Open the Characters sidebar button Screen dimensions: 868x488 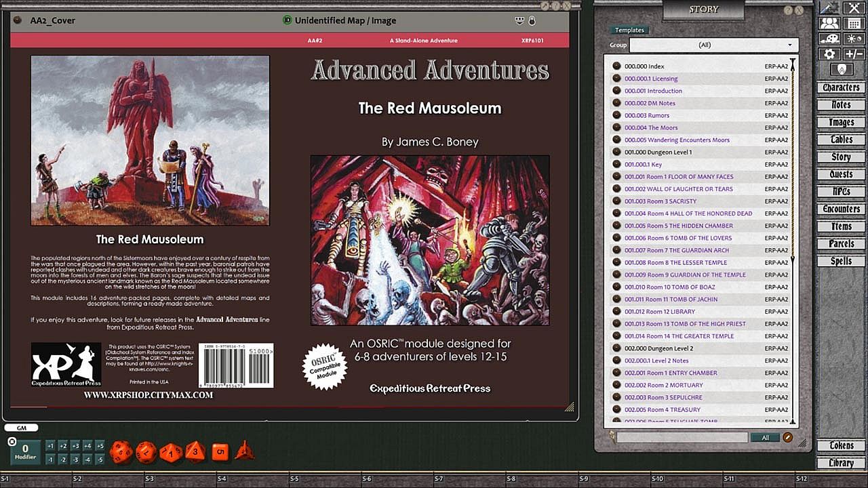[841, 88]
